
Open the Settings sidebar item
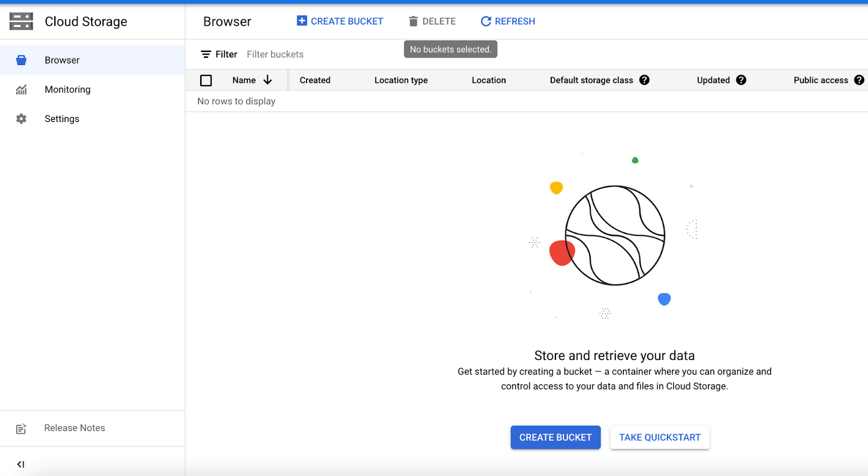click(x=92, y=119)
